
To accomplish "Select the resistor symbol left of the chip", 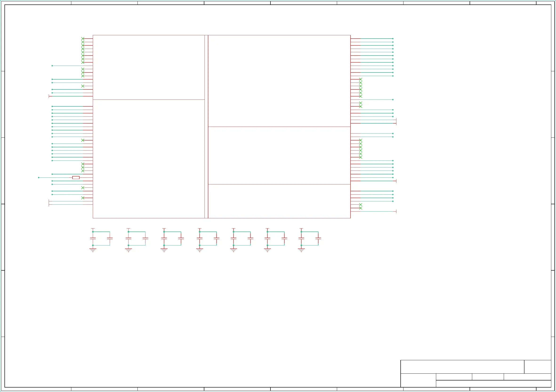I will 76,177.
